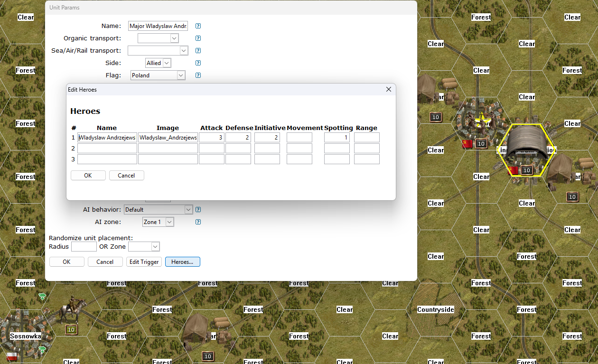Edit hero 1 Spotting value 1
598x364 pixels.
point(337,138)
